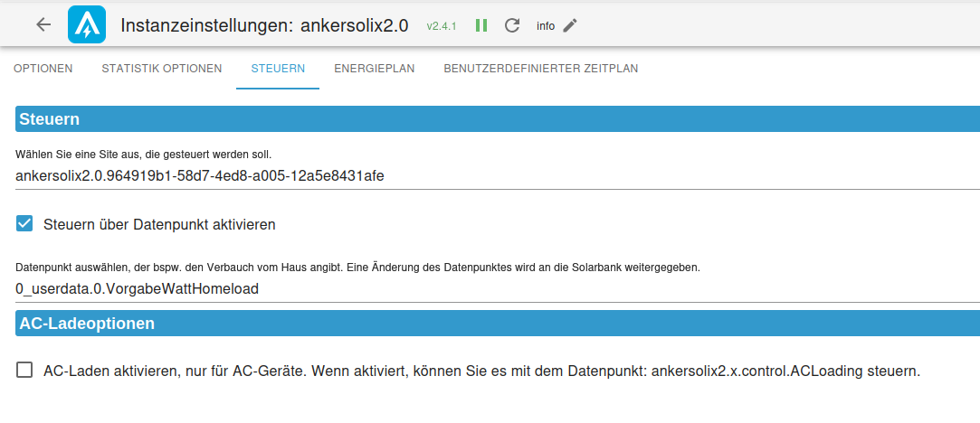Open the Optionen tab
980x423 pixels.
[x=43, y=69]
